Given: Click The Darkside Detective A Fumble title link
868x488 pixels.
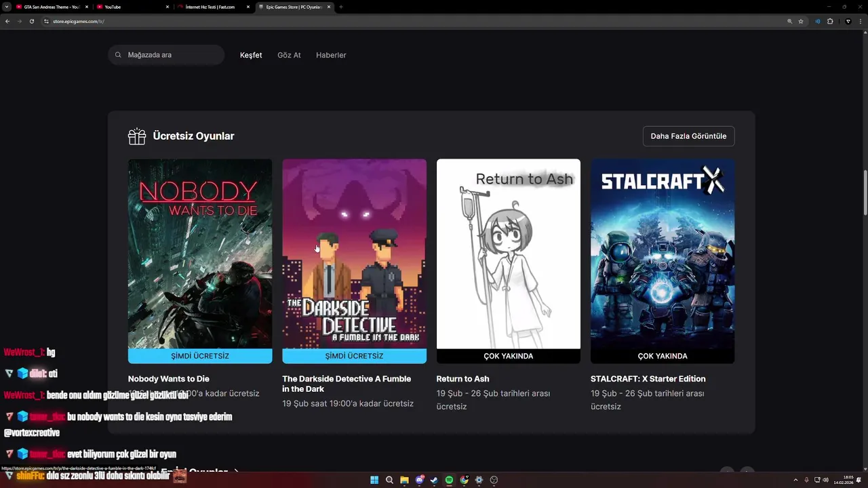Looking at the screenshot, I should click(x=347, y=384).
